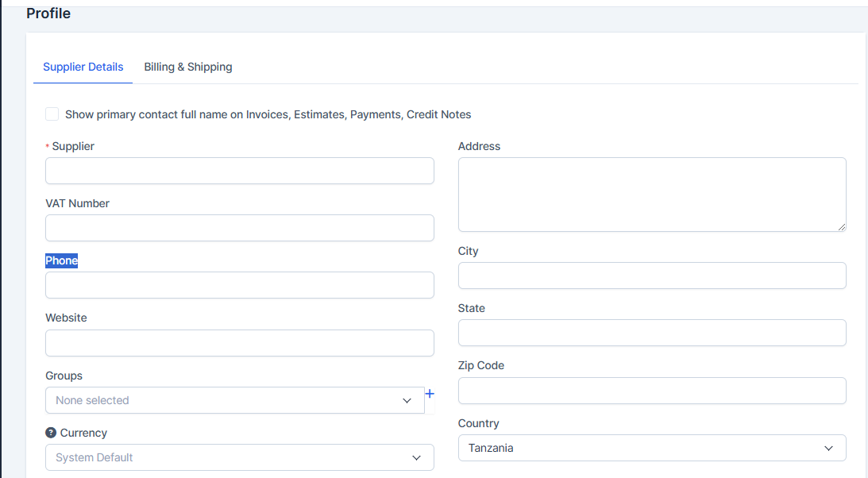This screenshot has height=478, width=868.
Task: Select the Website text field
Action: point(239,343)
